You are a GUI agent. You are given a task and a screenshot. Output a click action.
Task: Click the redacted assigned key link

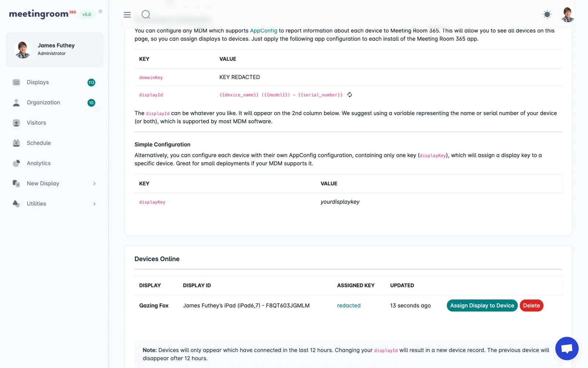click(349, 305)
